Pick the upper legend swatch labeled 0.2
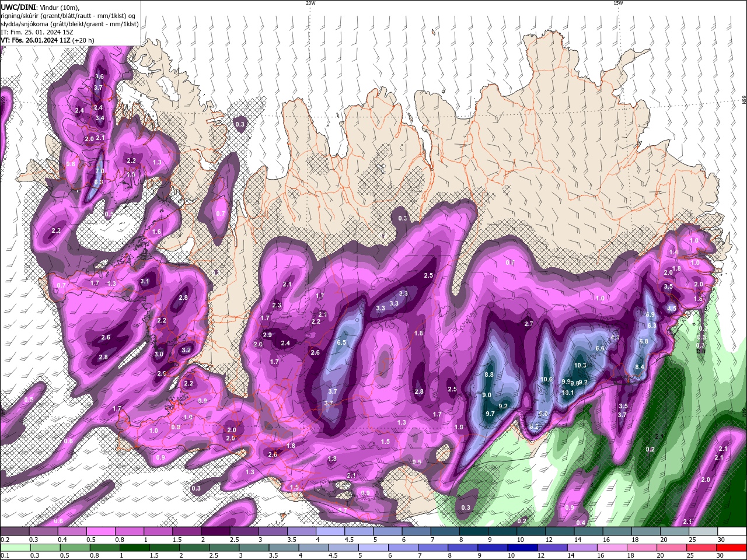Screen dimensions: 747x560 pos(15,531)
